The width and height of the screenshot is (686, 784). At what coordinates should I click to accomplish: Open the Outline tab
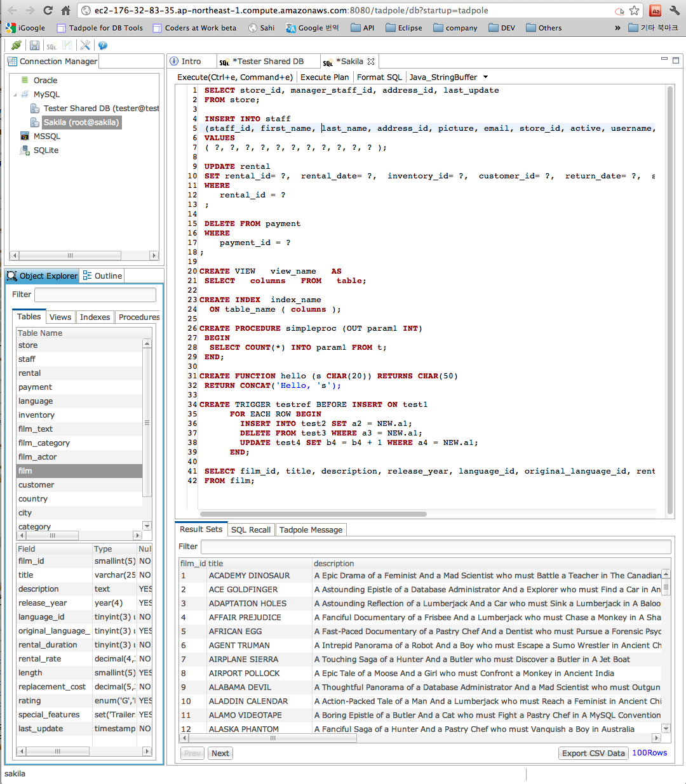(102, 276)
